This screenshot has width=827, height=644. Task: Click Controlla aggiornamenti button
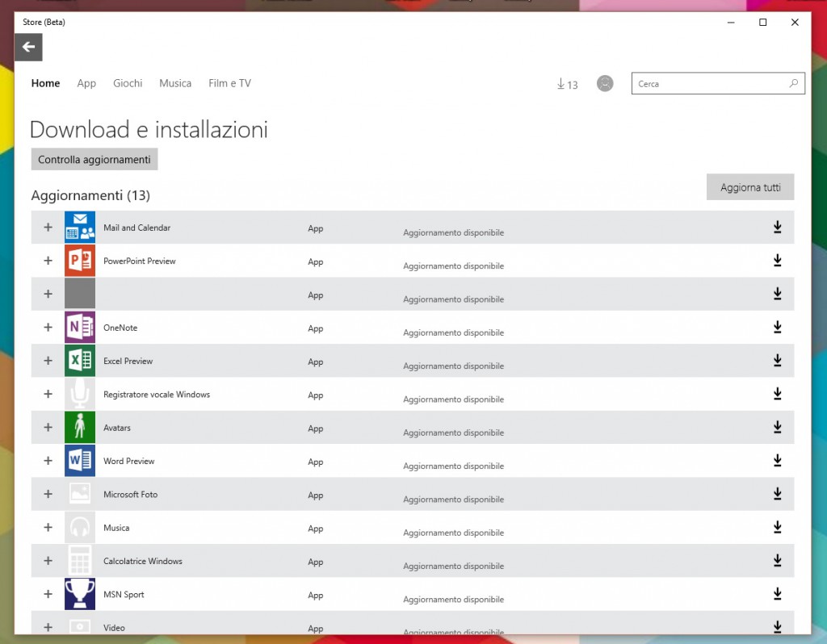point(94,159)
